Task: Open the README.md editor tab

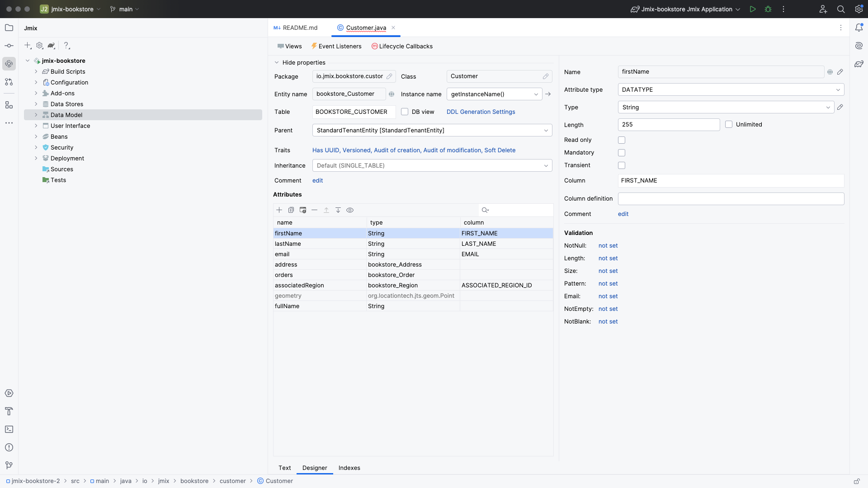Action: pos(296,28)
